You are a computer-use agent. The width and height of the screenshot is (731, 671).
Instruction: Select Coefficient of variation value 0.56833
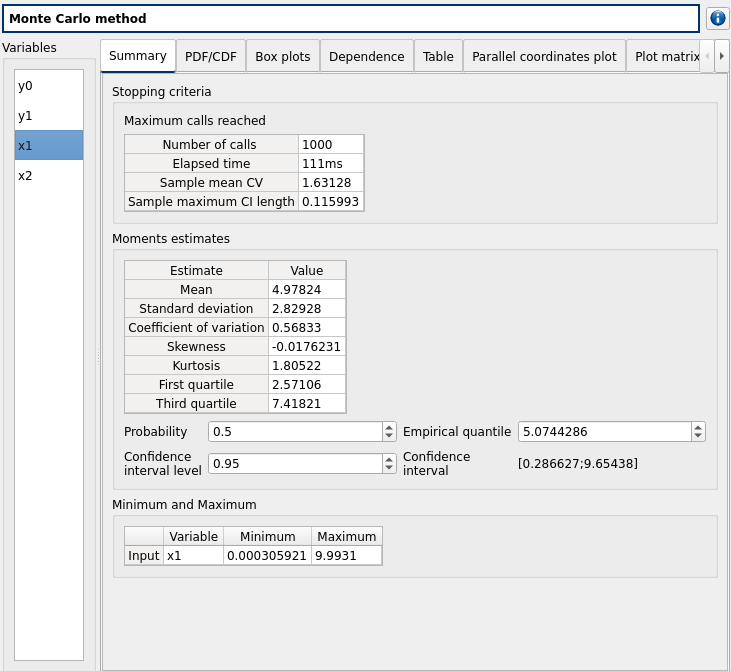(307, 328)
